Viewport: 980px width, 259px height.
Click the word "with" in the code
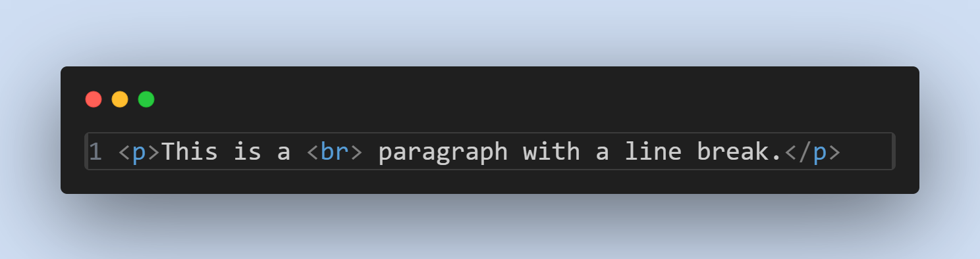tap(551, 152)
